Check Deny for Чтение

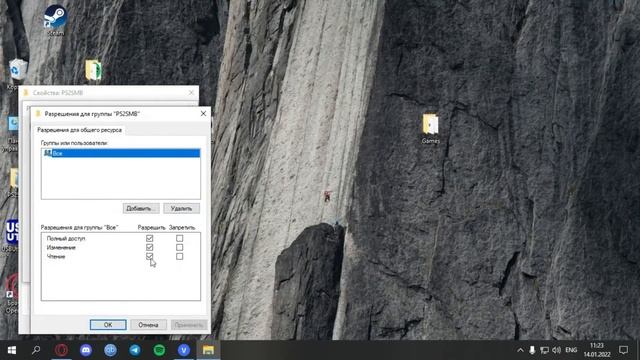[180, 256]
